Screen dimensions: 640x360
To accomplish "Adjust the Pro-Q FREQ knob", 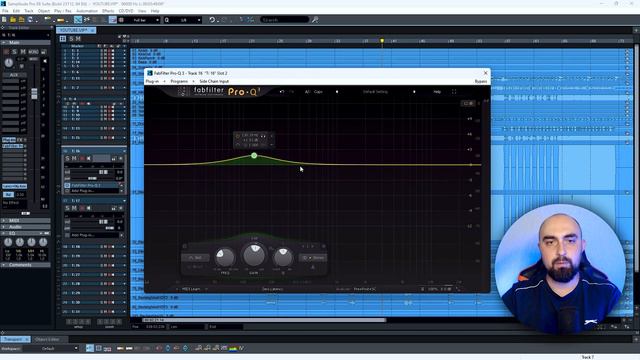I will tap(224, 257).
